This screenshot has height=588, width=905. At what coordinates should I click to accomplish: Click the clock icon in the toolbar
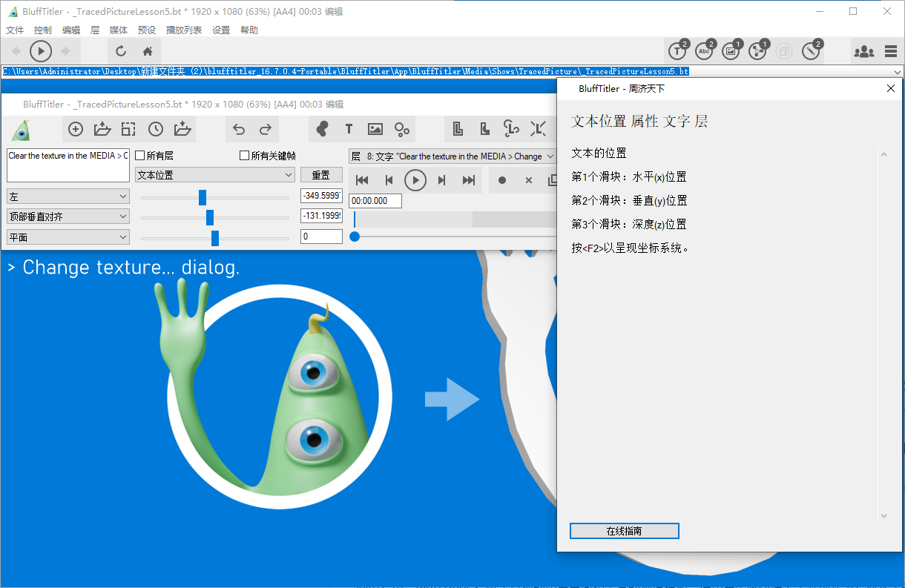pos(155,129)
